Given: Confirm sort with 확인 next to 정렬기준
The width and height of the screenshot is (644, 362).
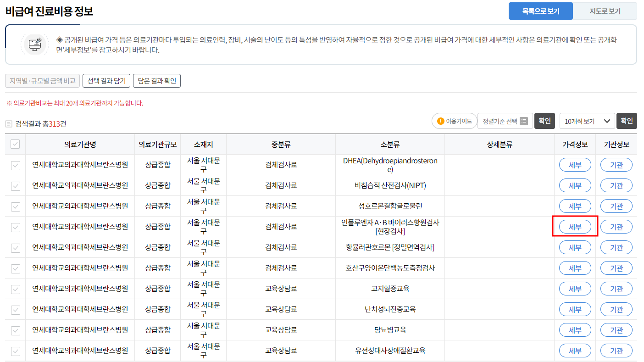Looking at the screenshot, I should point(544,121).
